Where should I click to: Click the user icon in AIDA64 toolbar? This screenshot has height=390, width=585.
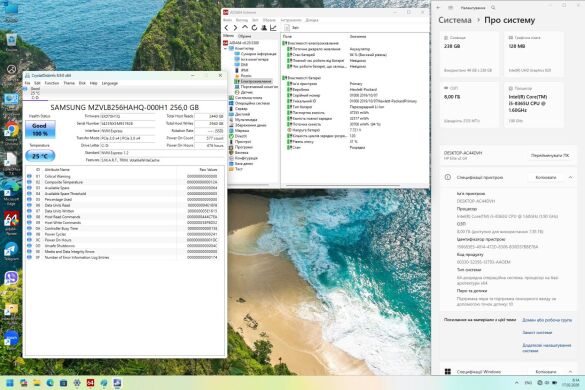coord(263,28)
